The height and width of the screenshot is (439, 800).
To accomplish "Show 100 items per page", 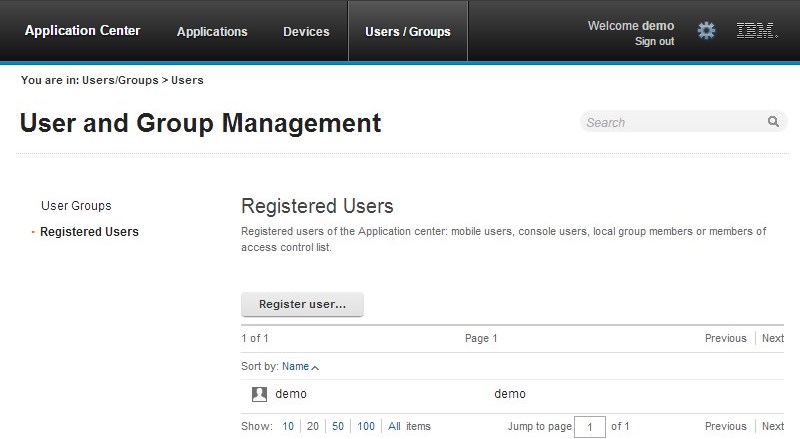I will tap(366, 426).
